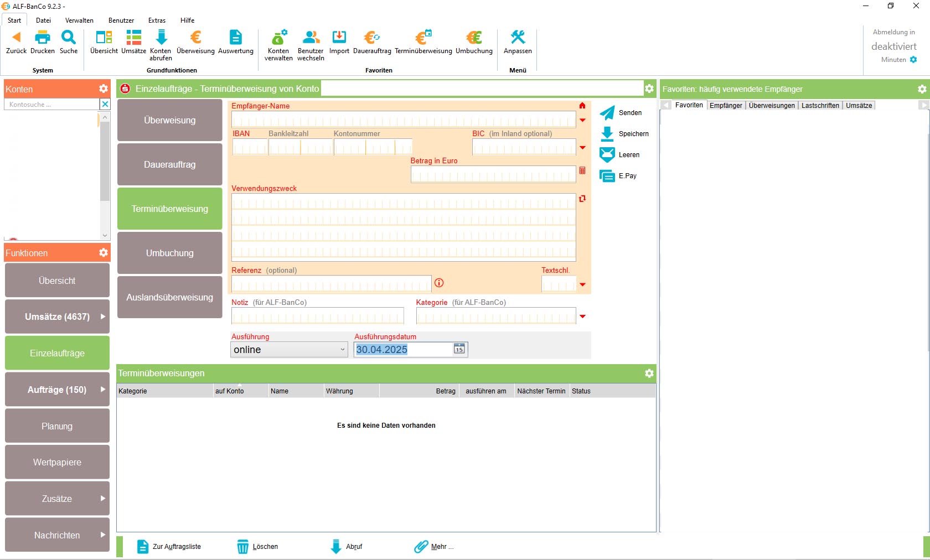The width and height of the screenshot is (930, 560).
Task: Open the Verwalten menu
Action: click(79, 20)
